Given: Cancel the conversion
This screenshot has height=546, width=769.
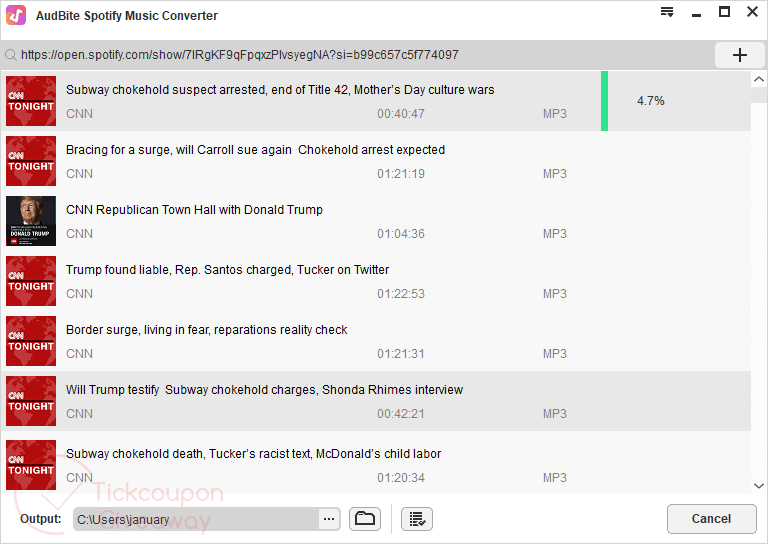Looking at the screenshot, I should (x=711, y=519).
